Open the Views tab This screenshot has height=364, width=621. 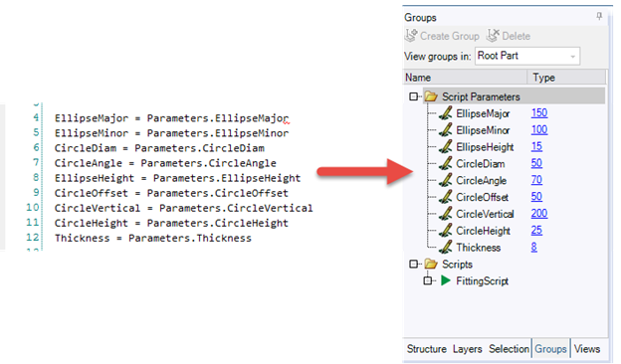click(587, 349)
